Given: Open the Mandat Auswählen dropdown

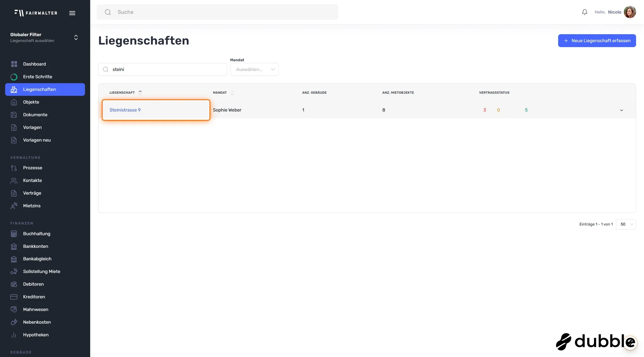Looking at the screenshot, I should point(254,70).
